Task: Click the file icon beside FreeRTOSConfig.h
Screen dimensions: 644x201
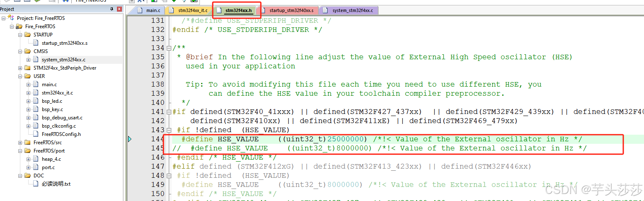Action: click(x=36, y=134)
